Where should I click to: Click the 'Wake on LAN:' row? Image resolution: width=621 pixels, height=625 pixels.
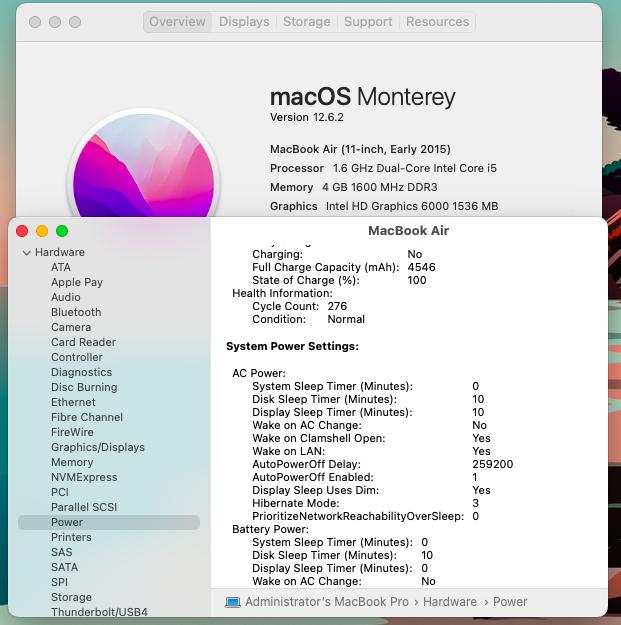(371, 451)
